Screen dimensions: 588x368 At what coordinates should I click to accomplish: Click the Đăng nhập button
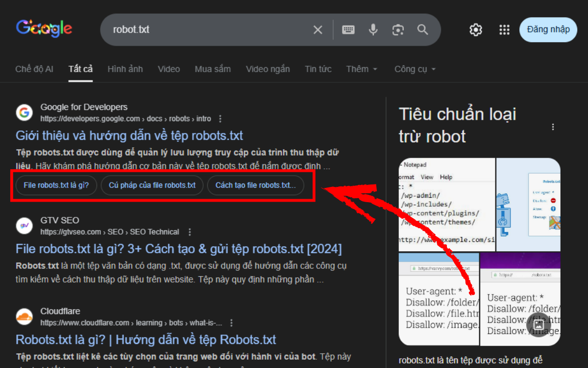pos(548,29)
